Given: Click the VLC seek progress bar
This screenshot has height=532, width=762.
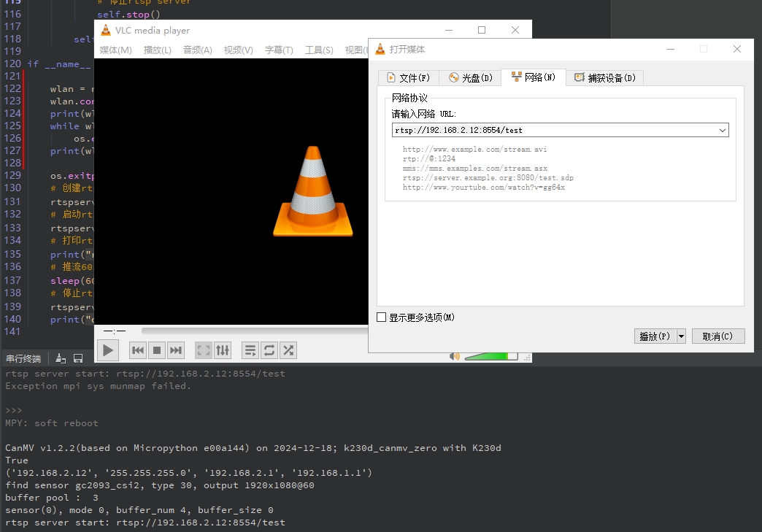Looking at the screenshot, I should 255,331.
